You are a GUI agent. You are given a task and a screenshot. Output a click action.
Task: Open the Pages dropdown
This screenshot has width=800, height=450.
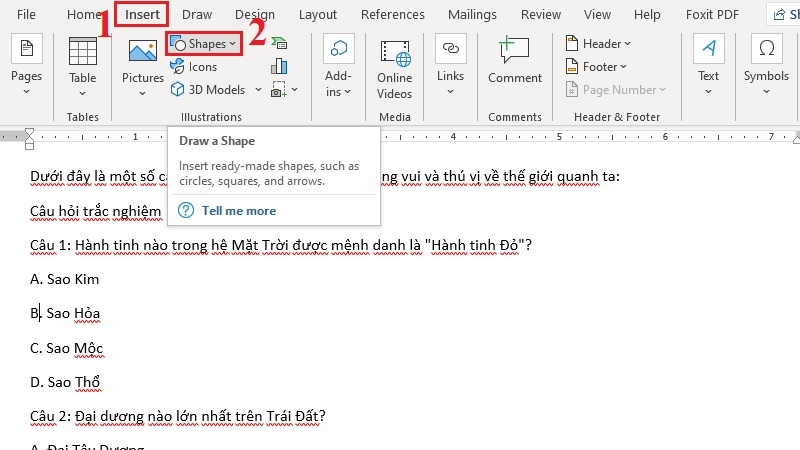pos(27,65)
